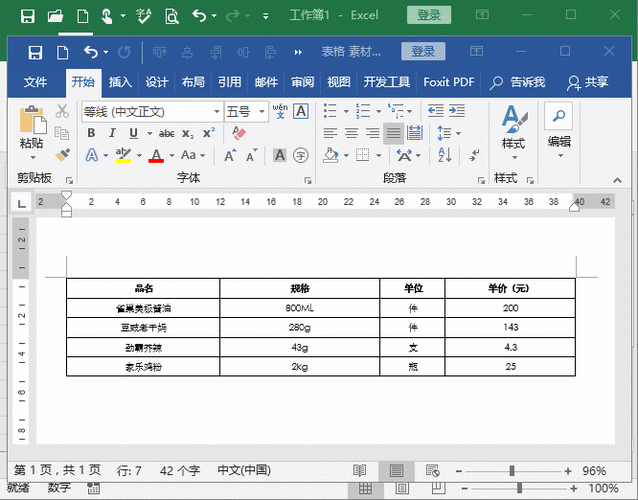
Task: Click the 登录 sign-in button in Word
Action: pyautogui.click(x=423, y=51)
